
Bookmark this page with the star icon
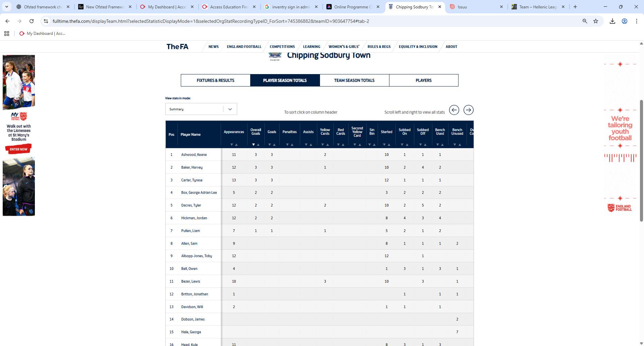coord(596,21)
